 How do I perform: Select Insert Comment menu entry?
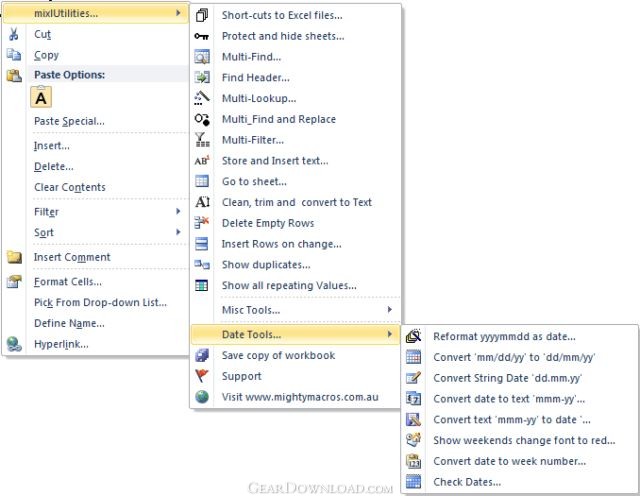72,257
